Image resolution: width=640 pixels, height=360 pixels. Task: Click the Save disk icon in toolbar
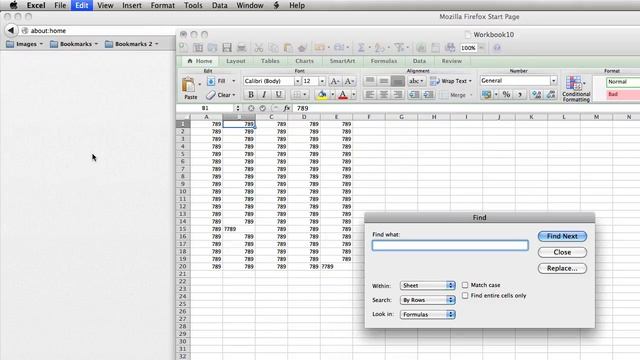click(x=227, y=48)
